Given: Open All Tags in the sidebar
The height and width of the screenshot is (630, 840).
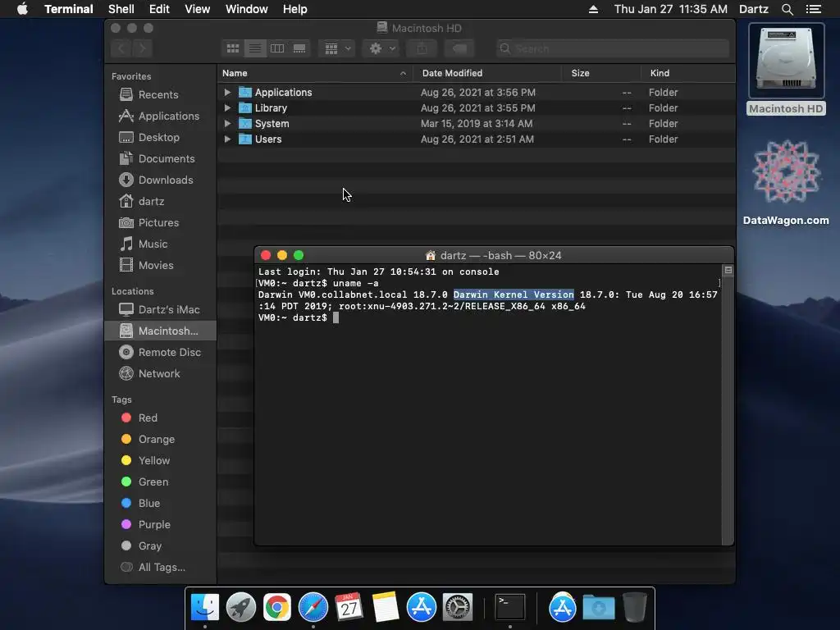Looking at the screenshot, I should pos(161,568).
